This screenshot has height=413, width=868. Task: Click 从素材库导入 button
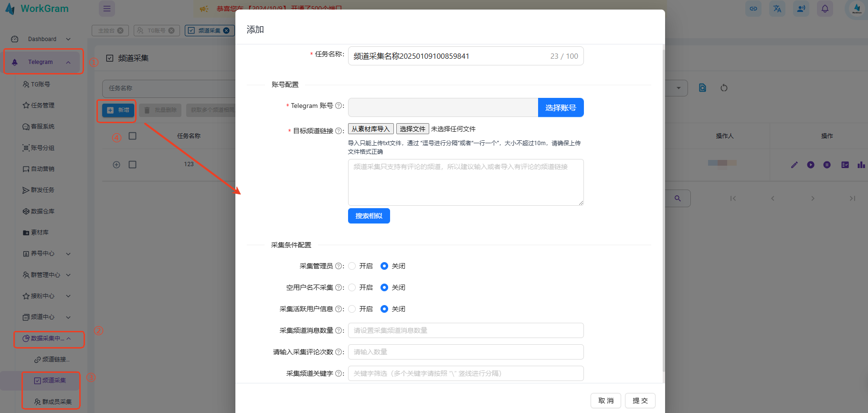[371, 129]
